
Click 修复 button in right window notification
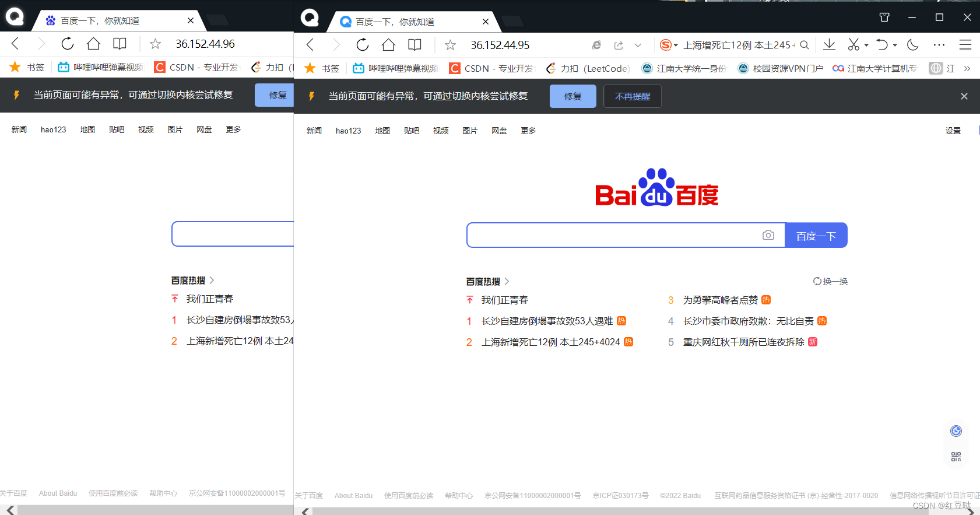click(573, 96)
